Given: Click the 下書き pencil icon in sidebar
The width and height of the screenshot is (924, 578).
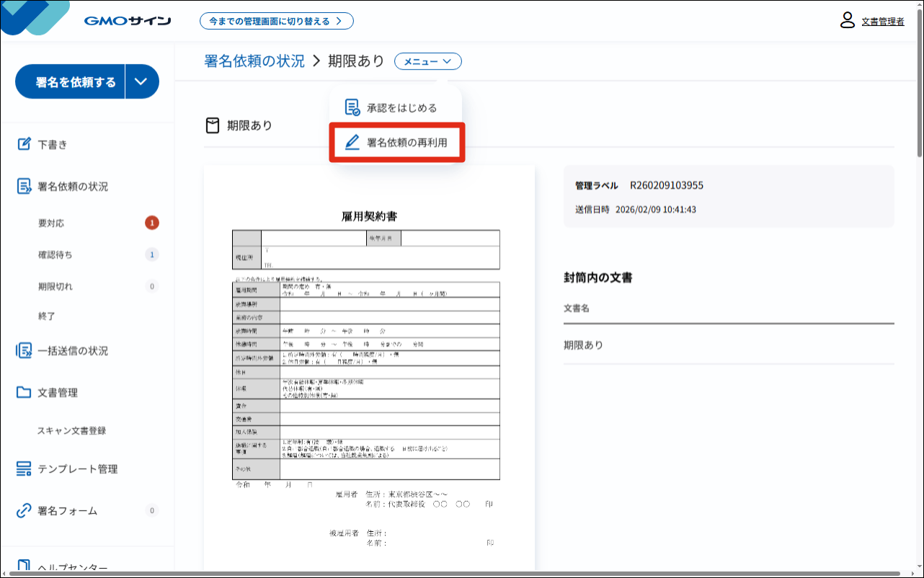Looking at the screenshot, I should click(x=24, y=144).
